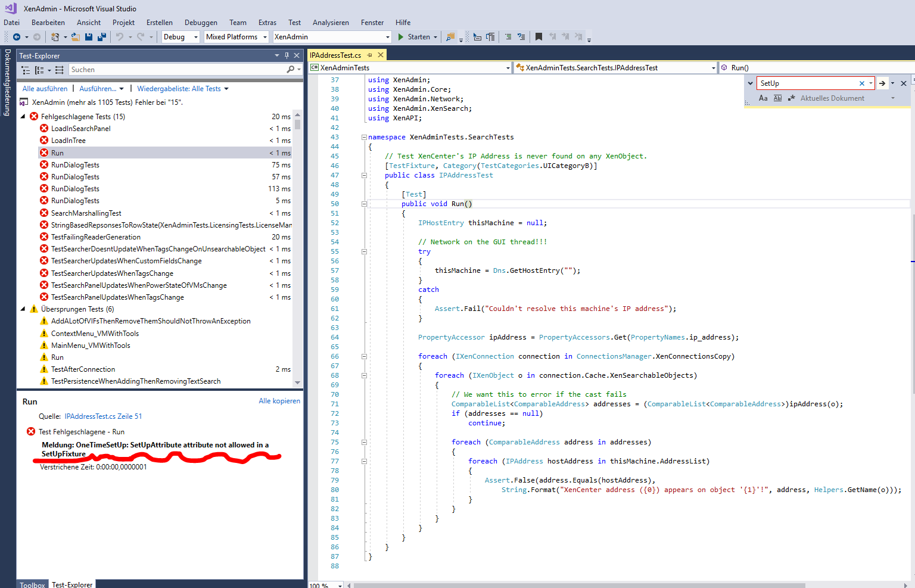The height and width of the screenshot is (588, 915).
Task: Open the XenAdminTests project dropdown in editor
Action: (x=410, y=68)
